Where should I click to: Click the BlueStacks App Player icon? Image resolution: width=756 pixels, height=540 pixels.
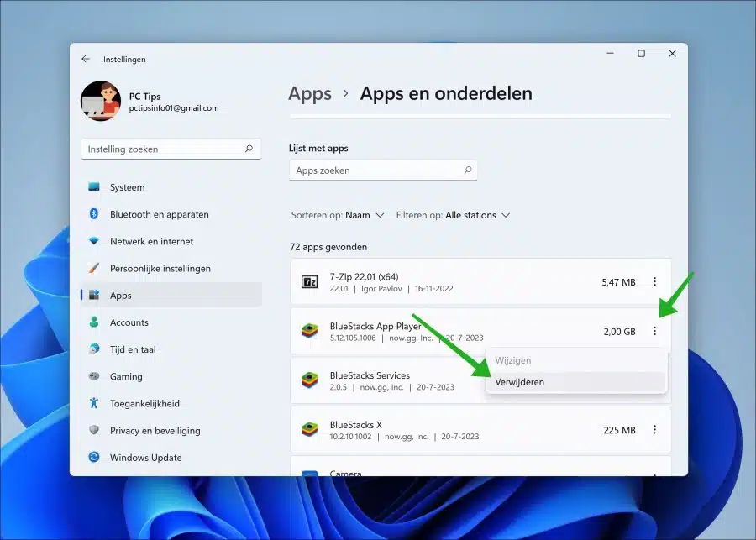point(309,331)
